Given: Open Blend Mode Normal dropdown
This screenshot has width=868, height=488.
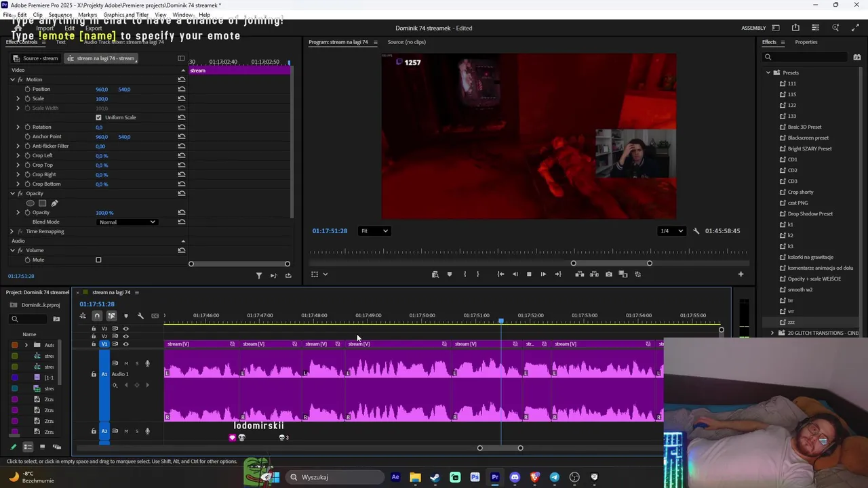Looking at the screenshot, I should (127, 222).
